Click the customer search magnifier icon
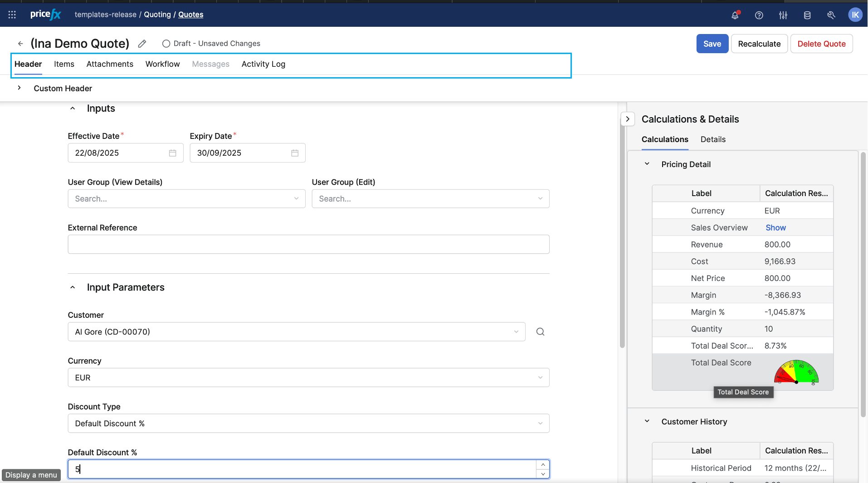Viewport: 868px width, 483px height. [x=540, y=332]
